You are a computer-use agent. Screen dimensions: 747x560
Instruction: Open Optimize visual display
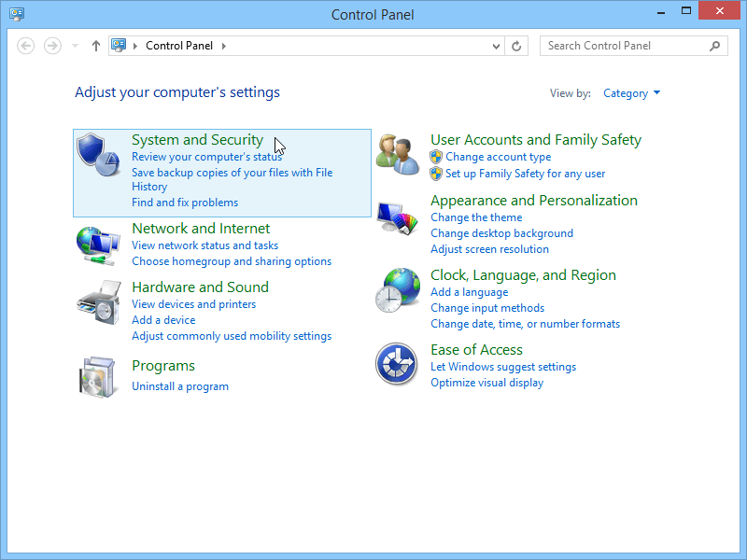point(486,383)
